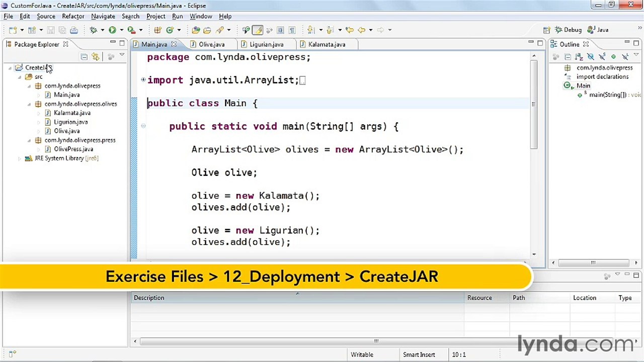
Task: Expand the JRE System Library node
Action: click(x=20, y=158)
